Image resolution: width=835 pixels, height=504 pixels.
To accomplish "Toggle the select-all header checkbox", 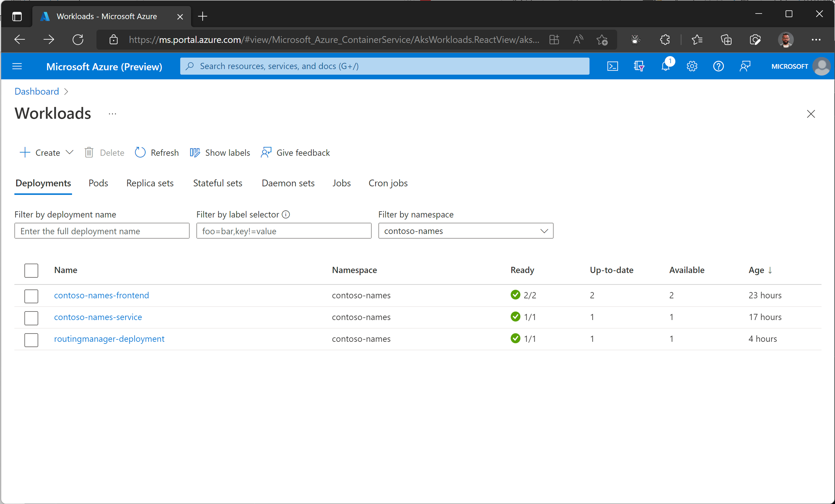I will (x=31, y=270).
